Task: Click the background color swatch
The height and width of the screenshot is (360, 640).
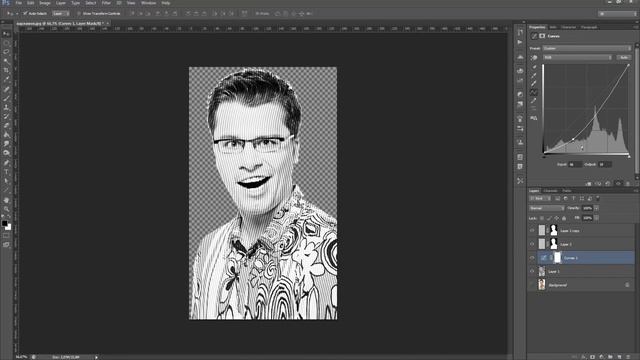Action: tap(9, 227)
